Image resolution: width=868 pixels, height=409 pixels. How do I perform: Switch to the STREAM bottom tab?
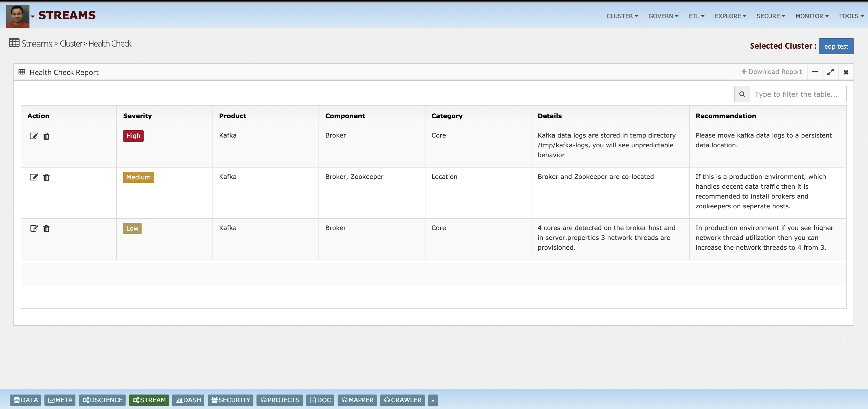149,400
